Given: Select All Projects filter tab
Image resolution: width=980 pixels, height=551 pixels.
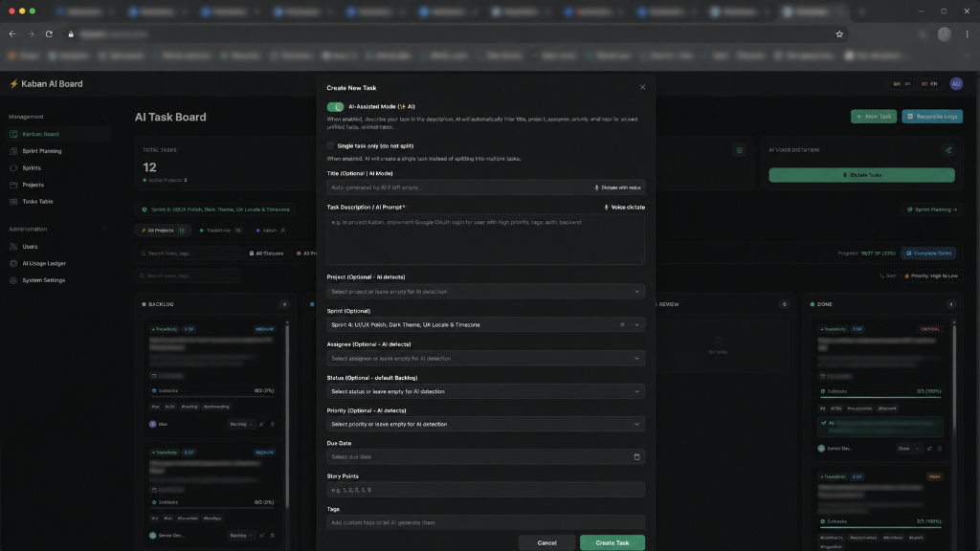Looking at the screenshot, I should coord(163,231).
